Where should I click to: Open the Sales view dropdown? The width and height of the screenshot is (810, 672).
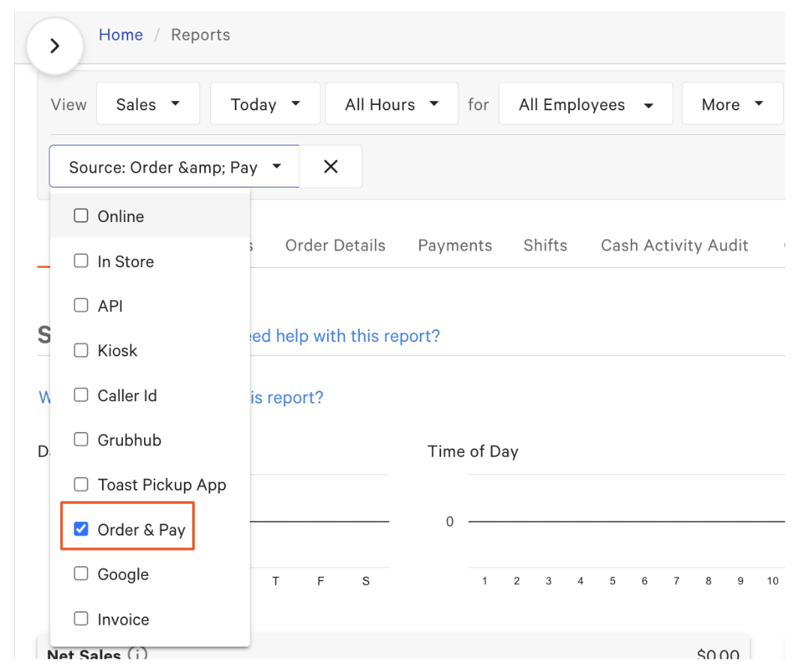click(x=148, y=104)
